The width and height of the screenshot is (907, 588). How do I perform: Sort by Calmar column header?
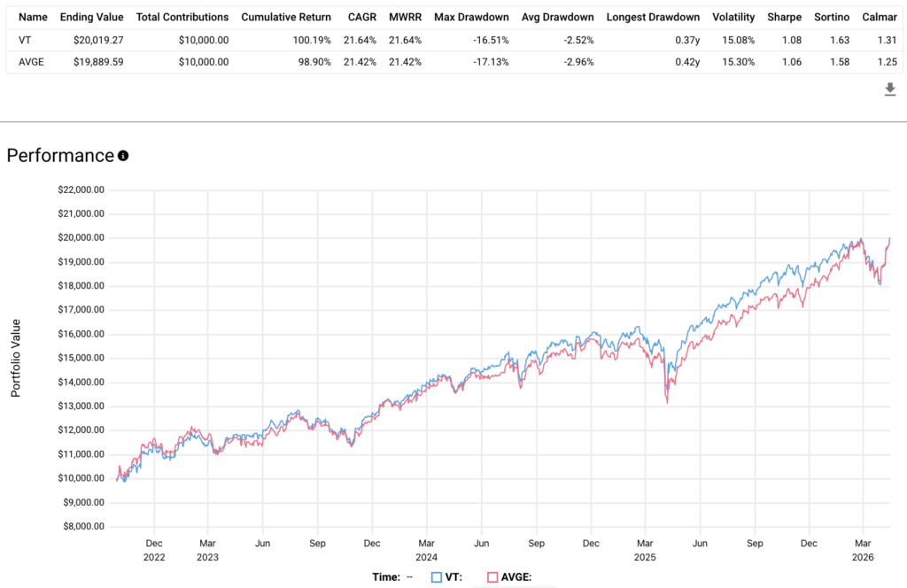tap(880, 18)
